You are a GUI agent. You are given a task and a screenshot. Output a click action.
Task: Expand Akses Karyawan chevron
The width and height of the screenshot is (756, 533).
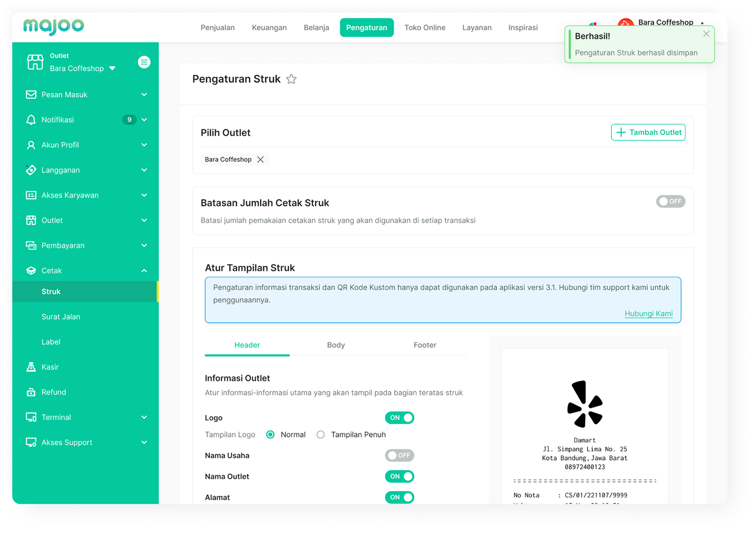click(144, 195)
